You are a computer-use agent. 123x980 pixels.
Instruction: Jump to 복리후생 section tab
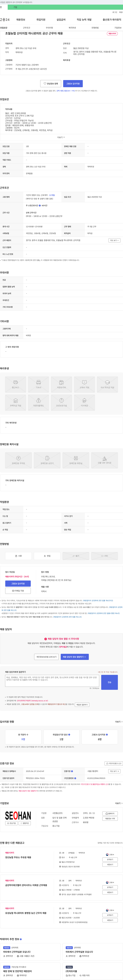[x=72, y=28]
